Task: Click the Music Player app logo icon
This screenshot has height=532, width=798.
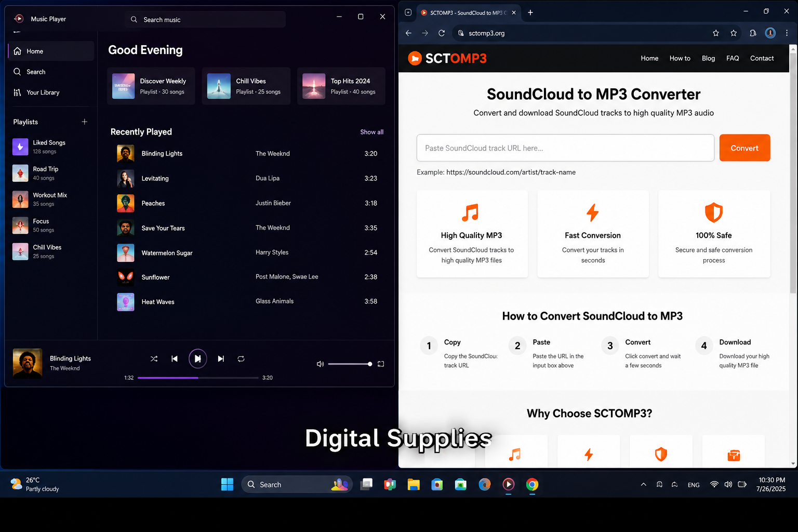Action: 19,19
